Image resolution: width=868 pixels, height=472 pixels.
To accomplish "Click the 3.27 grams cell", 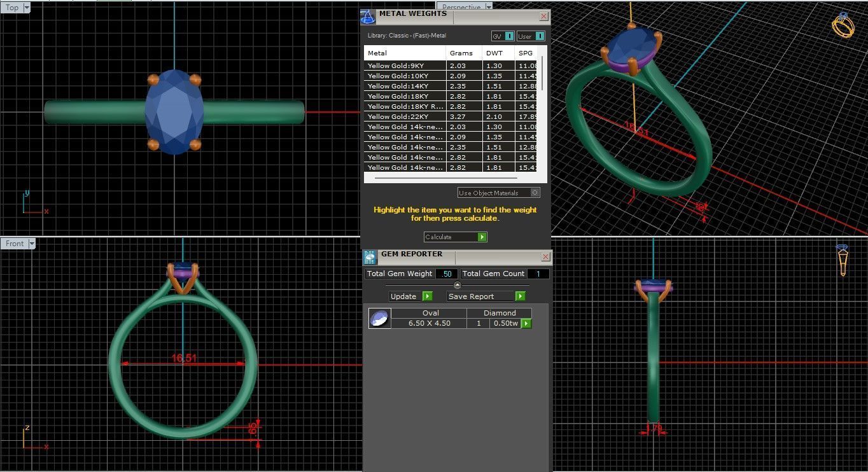I will (464, 116).
